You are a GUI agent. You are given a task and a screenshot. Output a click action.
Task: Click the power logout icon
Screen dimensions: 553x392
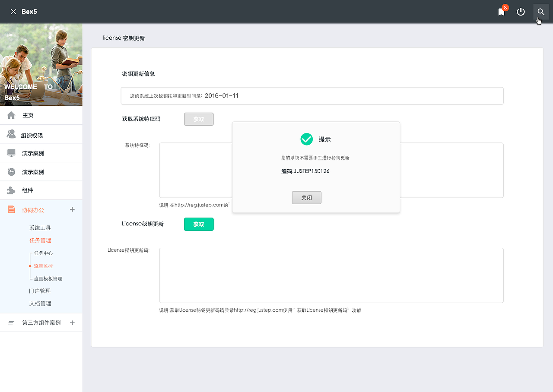(521, 12)
